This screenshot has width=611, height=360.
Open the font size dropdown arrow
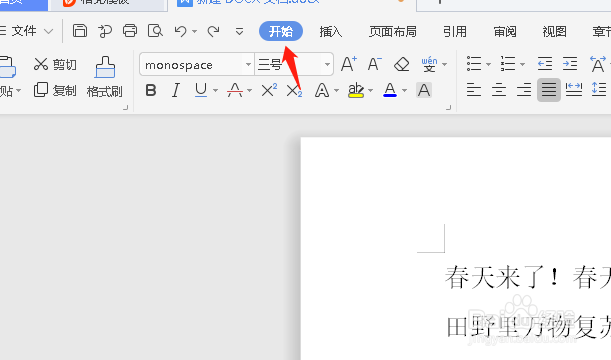click(x=327, y=64)
